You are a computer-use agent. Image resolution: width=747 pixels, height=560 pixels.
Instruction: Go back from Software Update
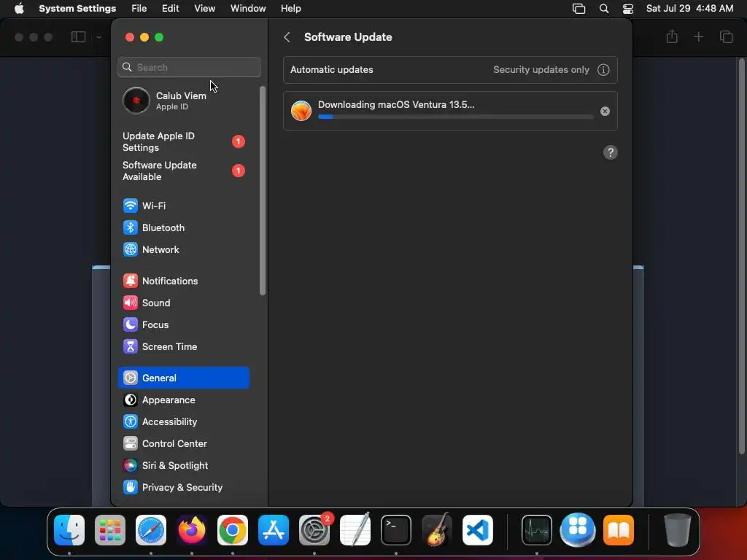point(287,37)
